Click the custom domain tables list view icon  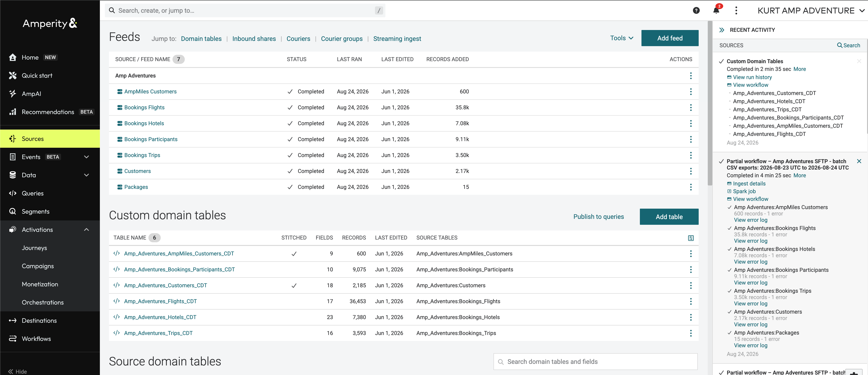pyautogui.click(x=691, y=238)
